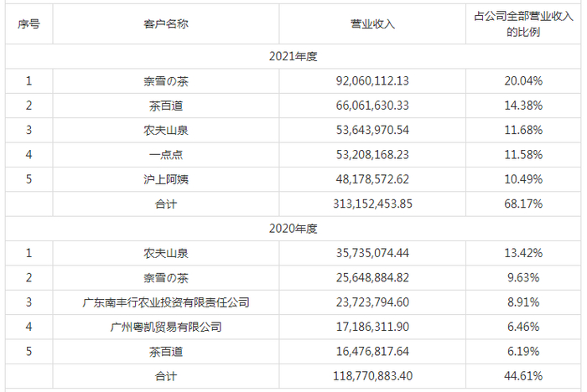
Task: Select total revenue 313,152,453.85
Action: click(x=373, y=204)
